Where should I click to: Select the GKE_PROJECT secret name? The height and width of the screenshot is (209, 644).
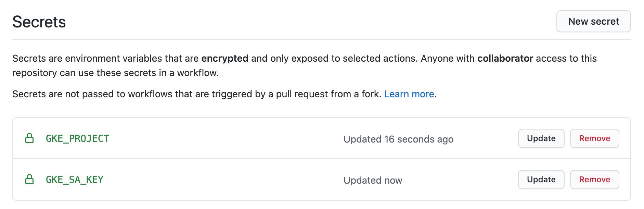tap(77, 139)
